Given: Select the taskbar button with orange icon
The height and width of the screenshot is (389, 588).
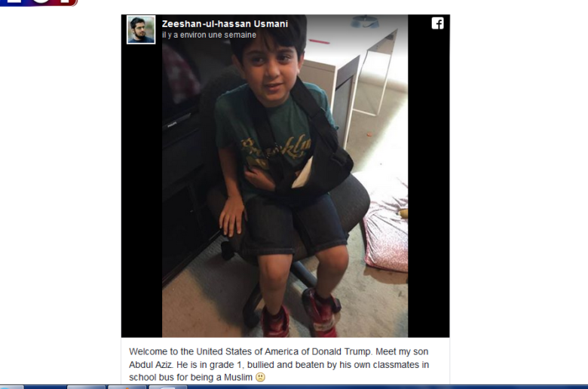Looking at the screenshot, I should [127, 387].
